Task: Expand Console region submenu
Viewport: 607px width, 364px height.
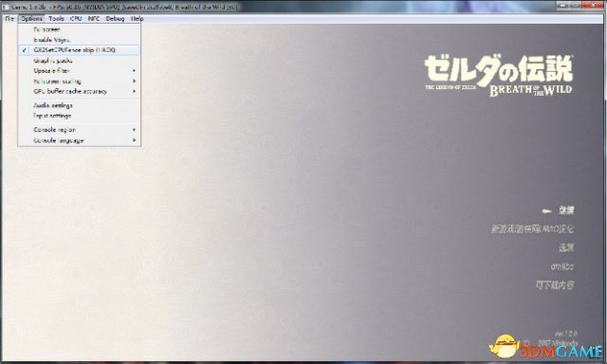Action: pos(79,130)
